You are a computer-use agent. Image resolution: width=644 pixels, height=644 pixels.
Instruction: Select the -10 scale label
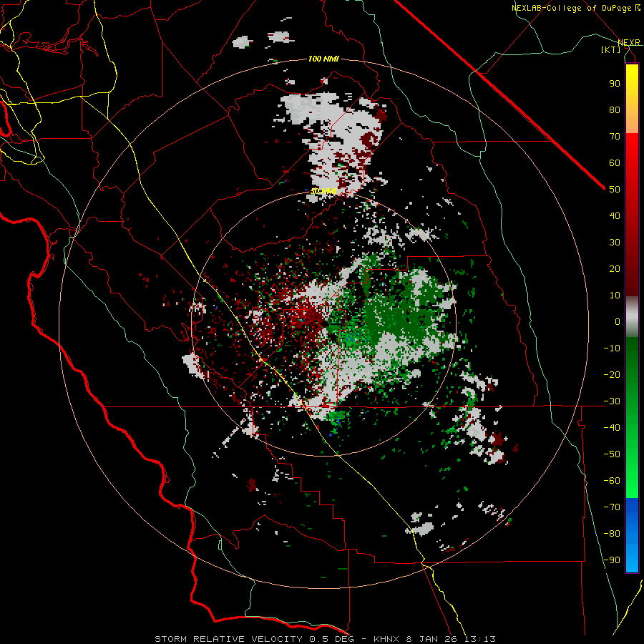(612, 348)
